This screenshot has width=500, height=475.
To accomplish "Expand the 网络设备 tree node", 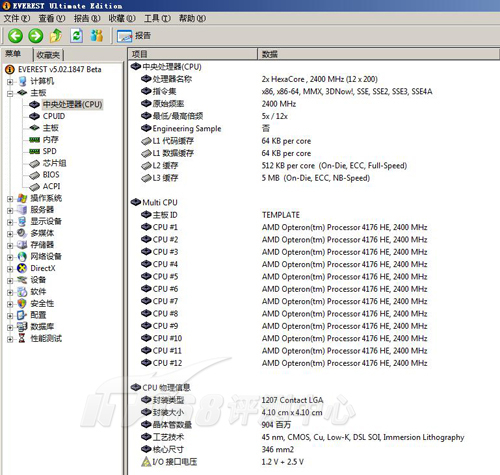I will (x=10, y=257).
